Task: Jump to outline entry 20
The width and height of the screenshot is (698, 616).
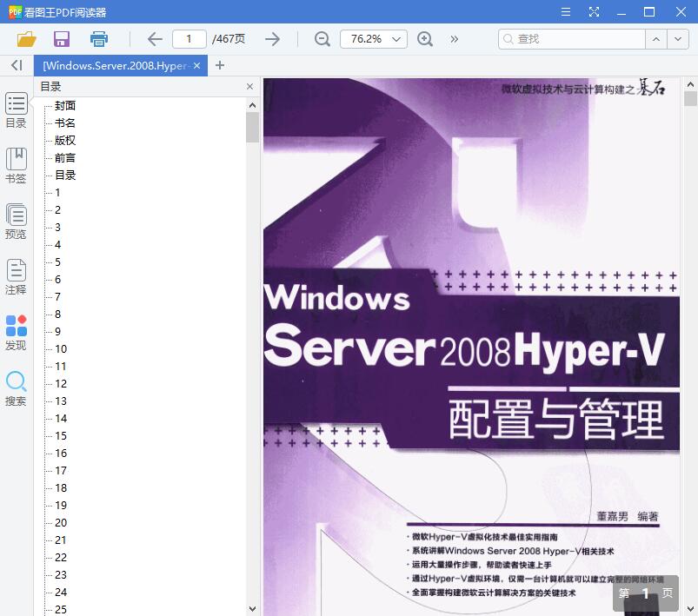Action: pos(61,522)
